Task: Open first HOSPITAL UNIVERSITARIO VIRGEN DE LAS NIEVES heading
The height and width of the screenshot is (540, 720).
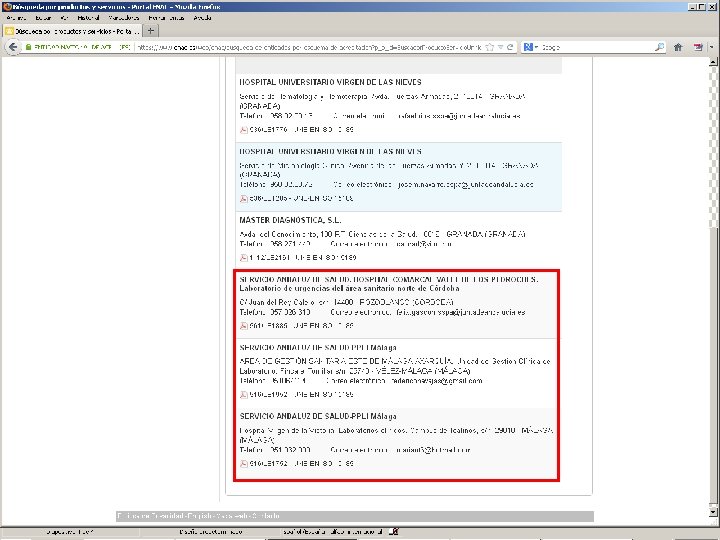Action: pyautogui.click(x=330, y=82)
